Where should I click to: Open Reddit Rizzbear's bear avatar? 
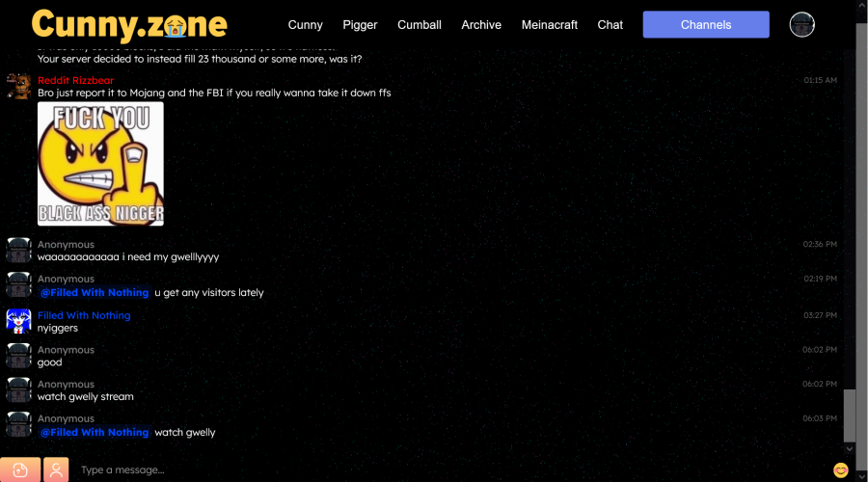[x=18, y=87]
